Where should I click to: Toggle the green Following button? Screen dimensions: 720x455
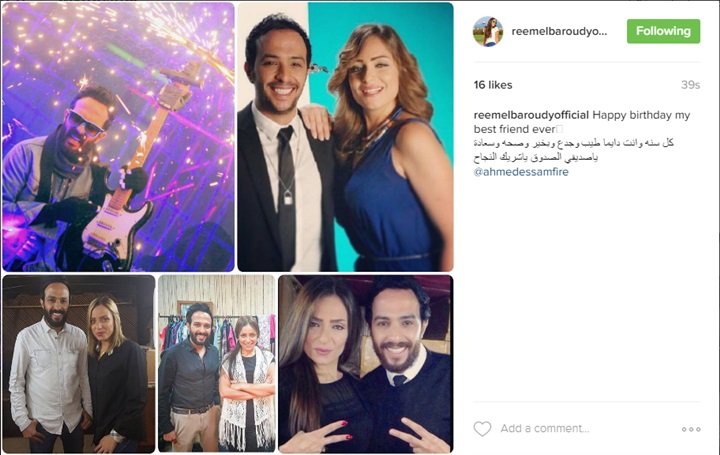(x=664, y=31)
